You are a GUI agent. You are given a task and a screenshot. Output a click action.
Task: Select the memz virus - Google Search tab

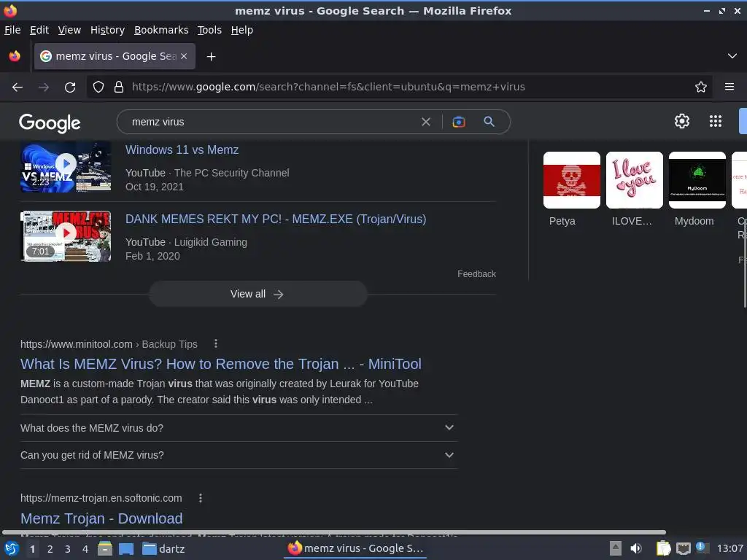[115, 56]
